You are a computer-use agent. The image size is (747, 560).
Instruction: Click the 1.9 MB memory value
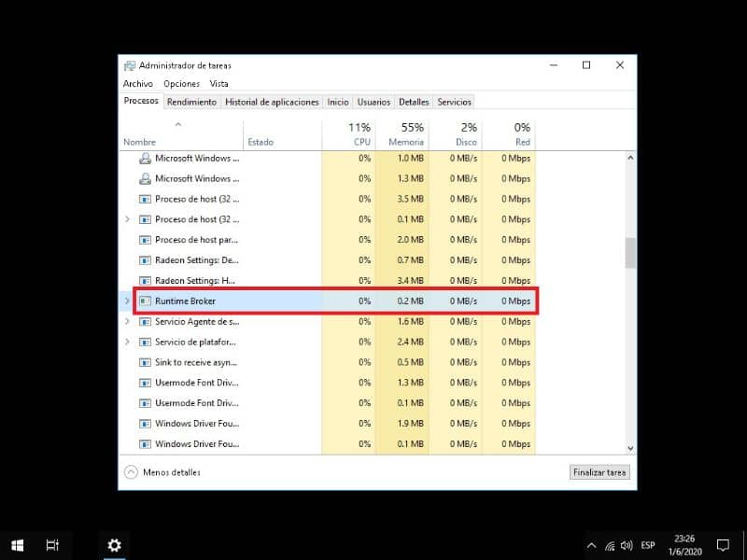pos(410,424)
